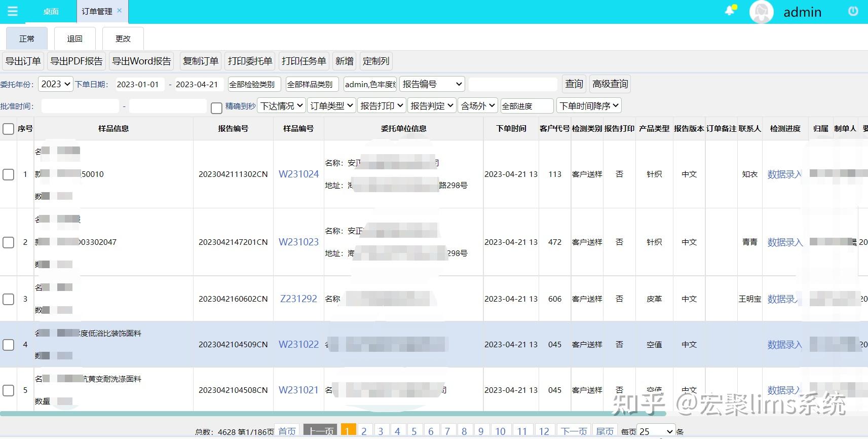Open sample number W231023 link

pos(299,242)
